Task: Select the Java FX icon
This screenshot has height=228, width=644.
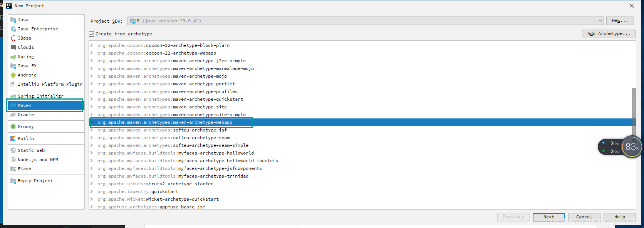Action: point(13,66)
